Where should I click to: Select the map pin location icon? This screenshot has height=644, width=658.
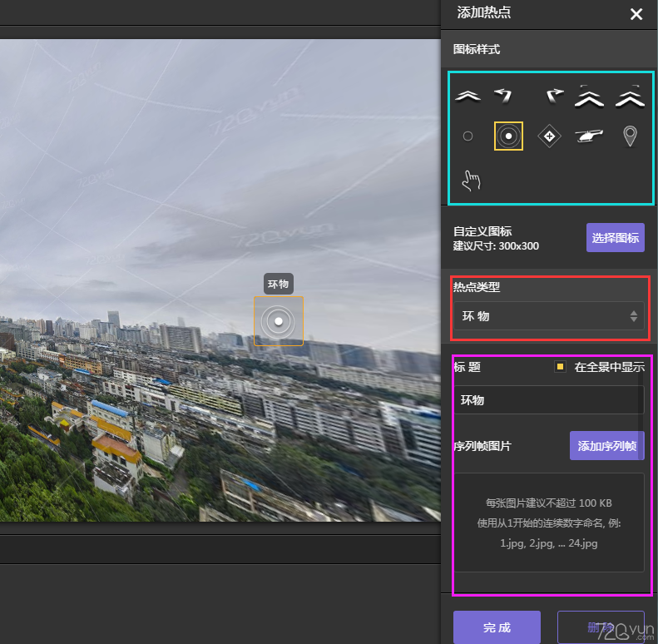630,136
